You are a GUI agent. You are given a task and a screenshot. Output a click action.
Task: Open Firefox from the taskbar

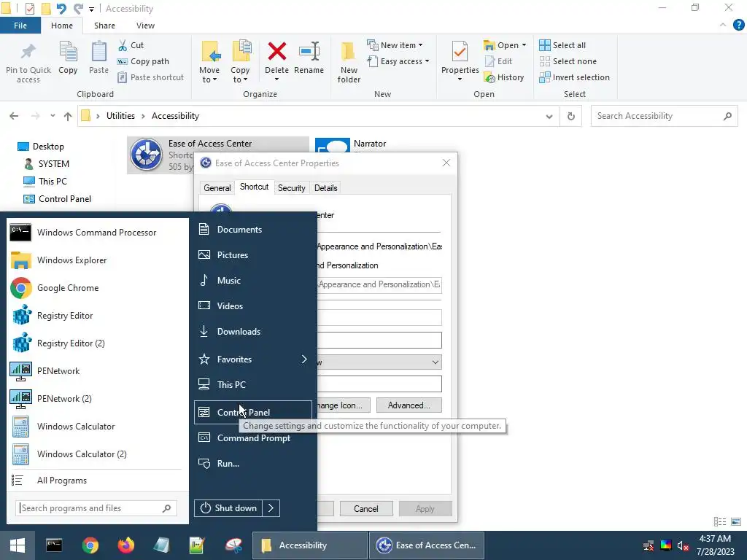(125, 545)
